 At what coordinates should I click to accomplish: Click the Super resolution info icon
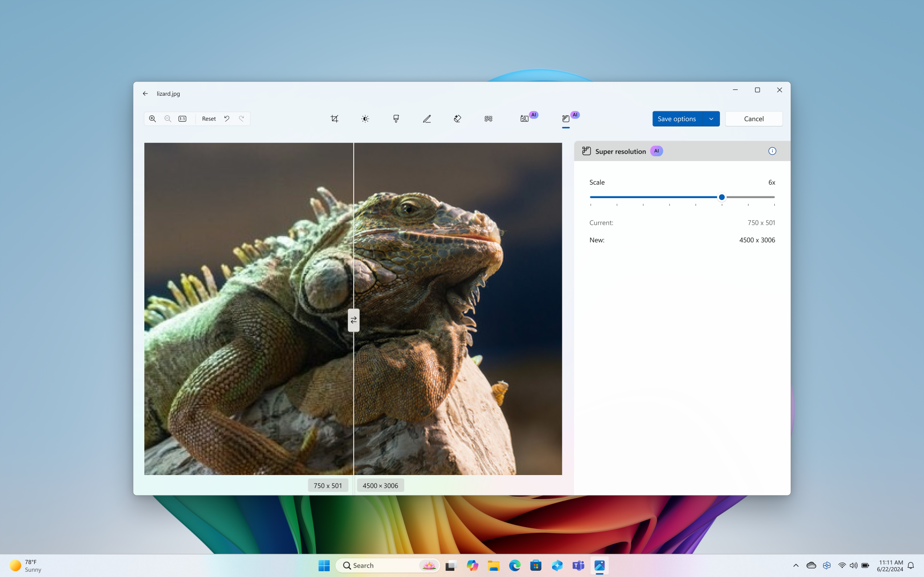click(773, 151)
